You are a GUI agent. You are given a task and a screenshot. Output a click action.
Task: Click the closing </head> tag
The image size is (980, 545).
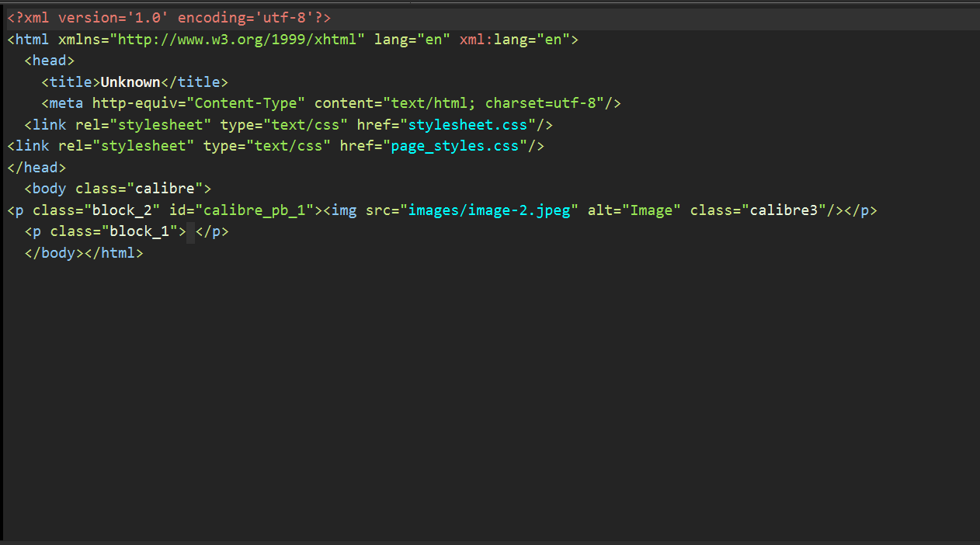click(36, 167)
